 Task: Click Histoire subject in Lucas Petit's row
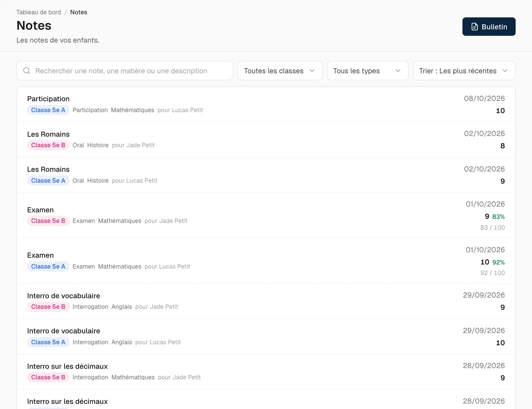[98, 181]
